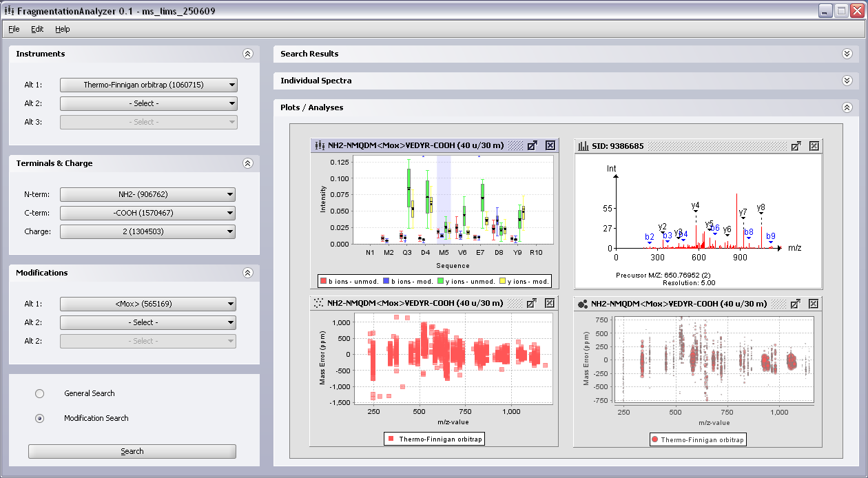Maximize the SID: 9386685 spectrum panel
This screenshot has height=478, width=868.
click(797, 146)
